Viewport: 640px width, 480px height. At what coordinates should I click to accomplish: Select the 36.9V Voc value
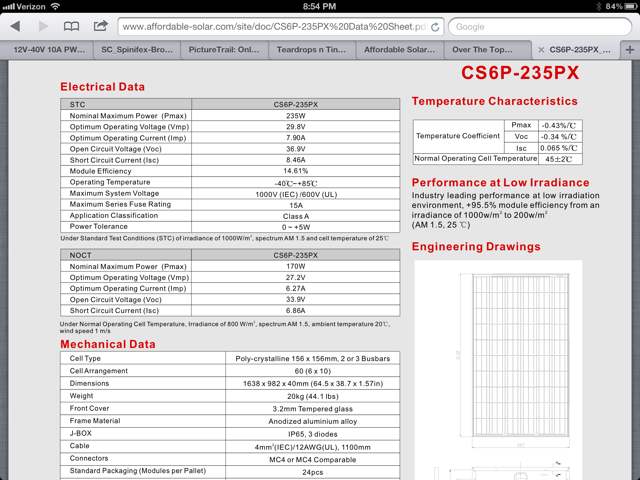coord(296,149)
